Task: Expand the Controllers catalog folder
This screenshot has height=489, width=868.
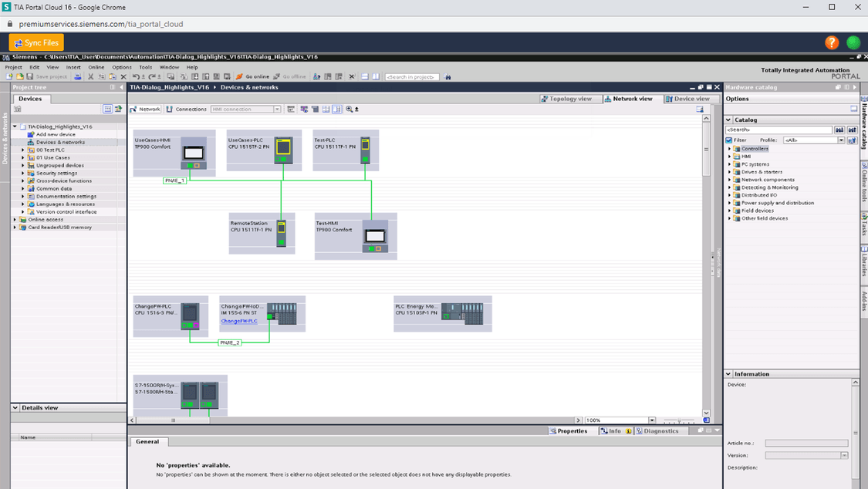Action: coord(730,149)
